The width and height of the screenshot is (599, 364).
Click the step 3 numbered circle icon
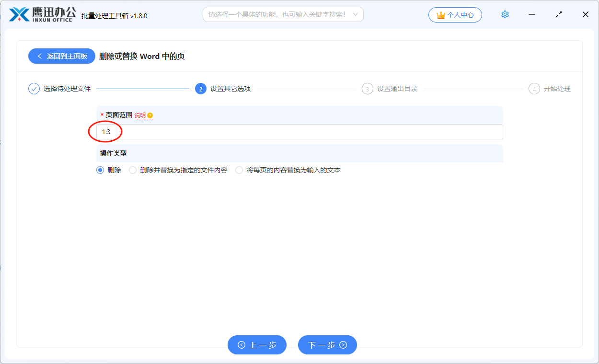click(x=367, y=89)
